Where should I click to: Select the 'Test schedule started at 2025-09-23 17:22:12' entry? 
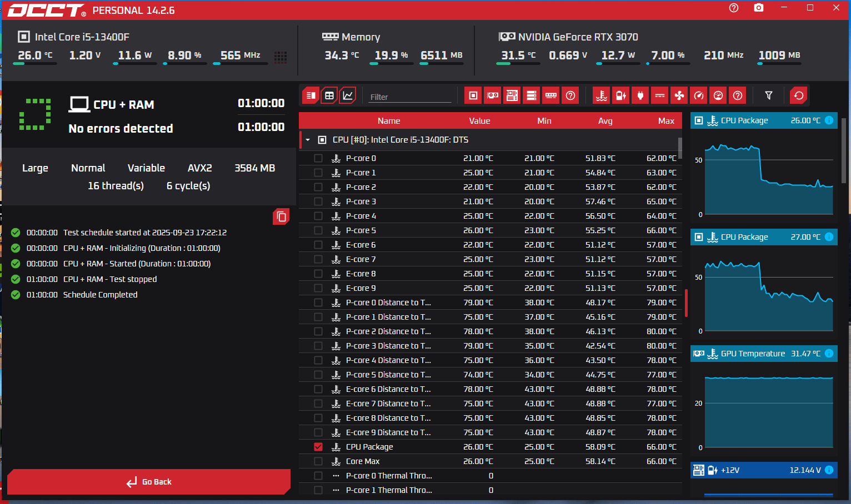(145, 233)
